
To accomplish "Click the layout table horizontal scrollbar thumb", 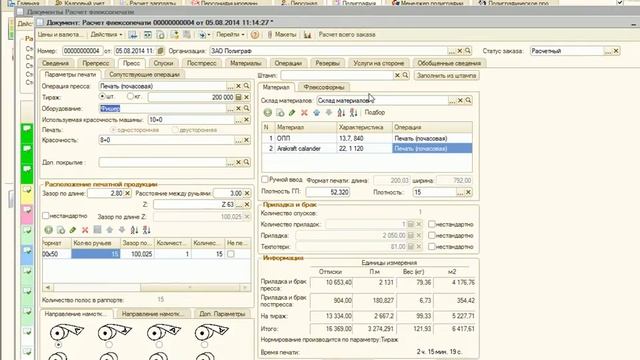I will click(x=190, y=288).
